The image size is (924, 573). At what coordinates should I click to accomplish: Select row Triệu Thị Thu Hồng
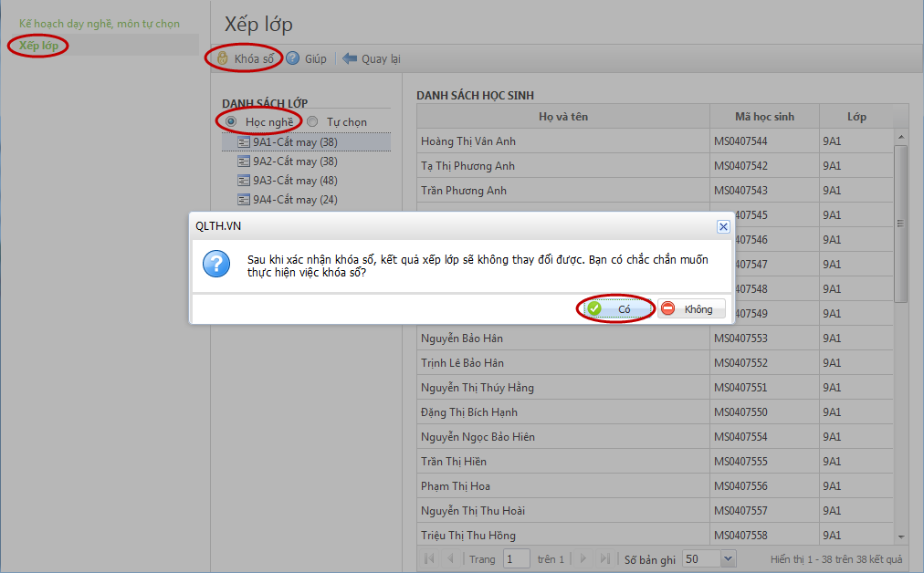point(656,536)
